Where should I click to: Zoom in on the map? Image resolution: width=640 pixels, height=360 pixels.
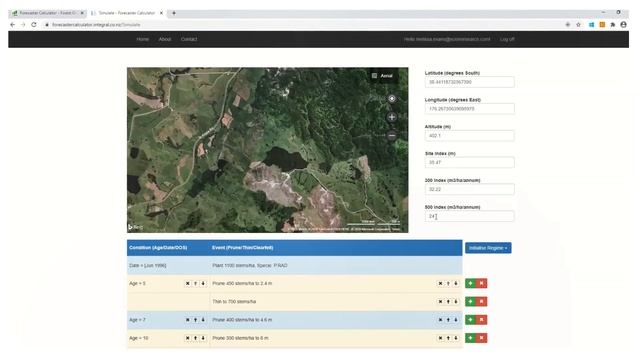pos(391,117)
